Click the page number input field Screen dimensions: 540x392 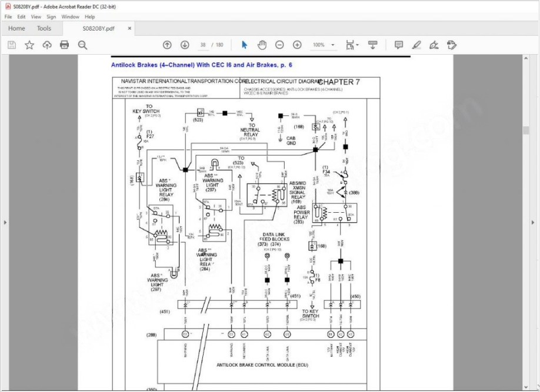pos(203,45)
